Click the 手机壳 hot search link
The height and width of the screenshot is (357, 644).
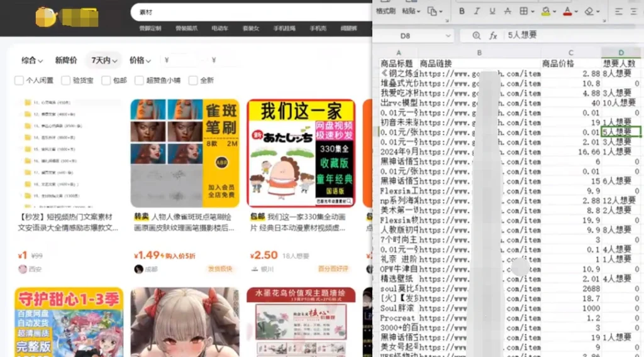[318, 28]
